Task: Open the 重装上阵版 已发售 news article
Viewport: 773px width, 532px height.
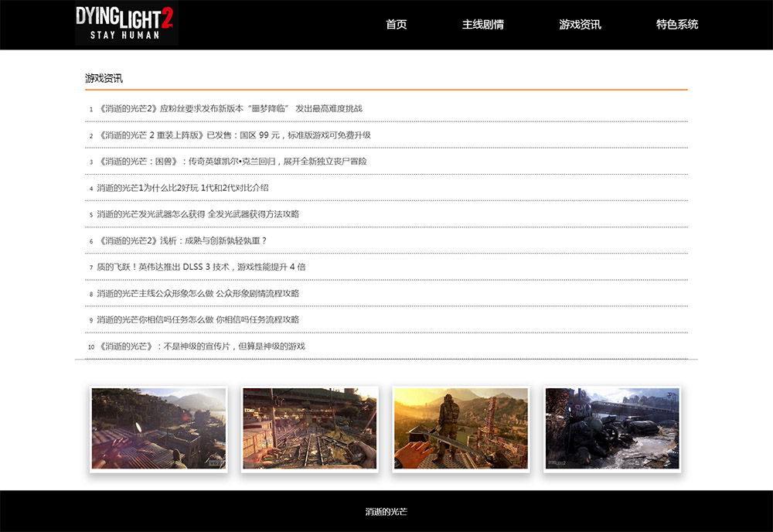Action: 235,135
